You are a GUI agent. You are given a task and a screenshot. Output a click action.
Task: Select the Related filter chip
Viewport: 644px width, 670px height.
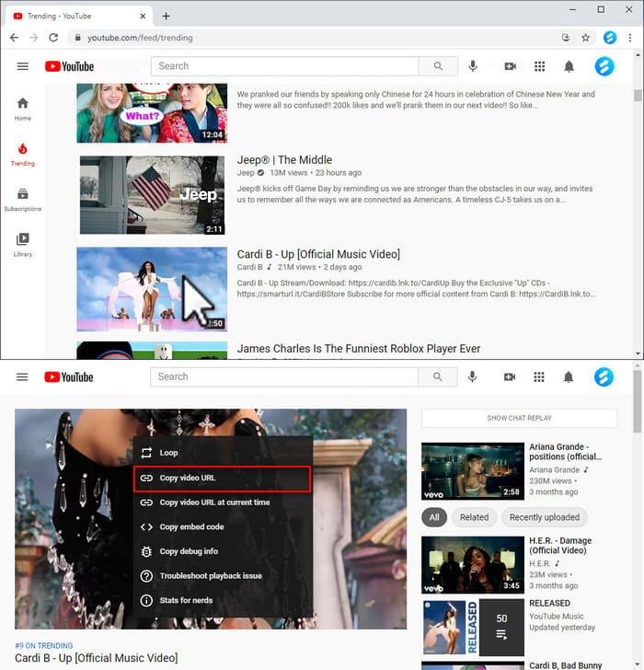pyautogui.click(x=474, y=517)
